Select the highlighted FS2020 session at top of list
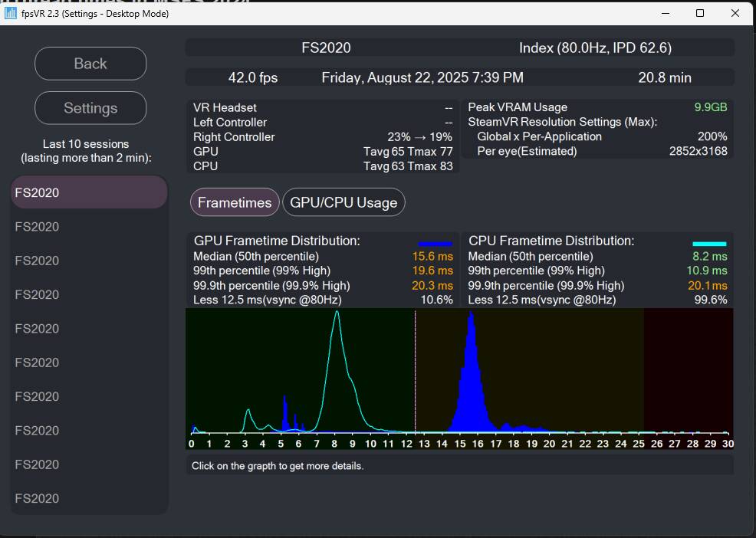Screen dimensions: 756x538 coord(89,192)
